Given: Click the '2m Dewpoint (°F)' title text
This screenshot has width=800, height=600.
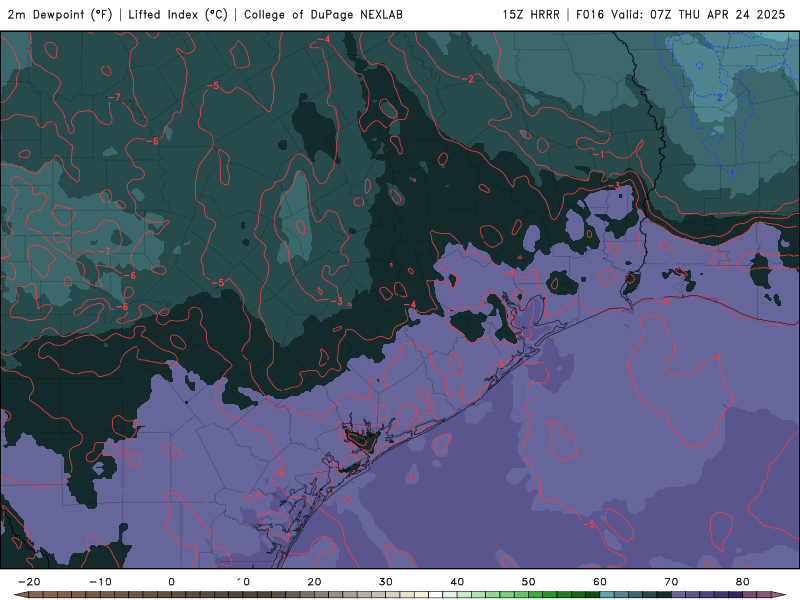Looking at the screenshot, I should pos(60,15).
